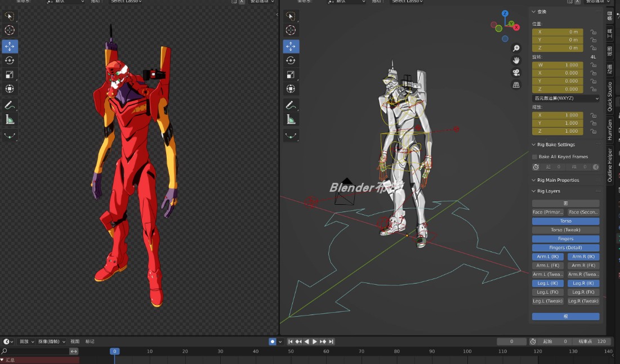Collapse the Rig Bake Settings panel
620x364 pixels.
[533, 145]
